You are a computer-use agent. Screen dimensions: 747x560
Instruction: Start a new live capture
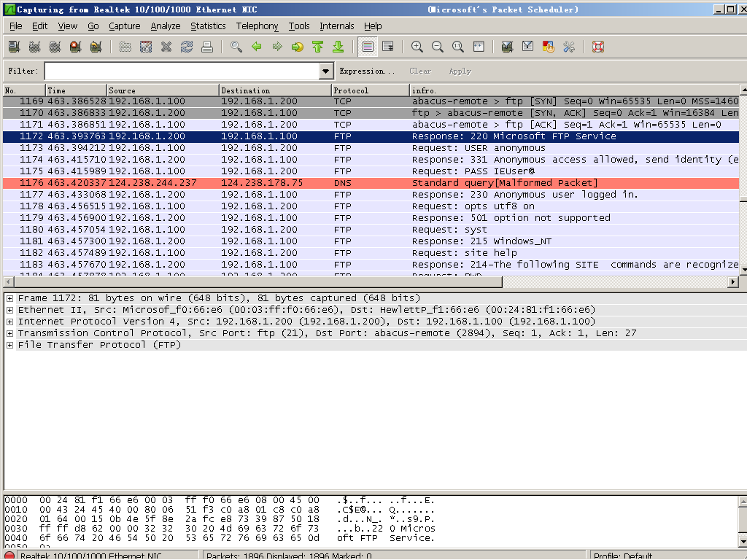(x=55, y=47)
